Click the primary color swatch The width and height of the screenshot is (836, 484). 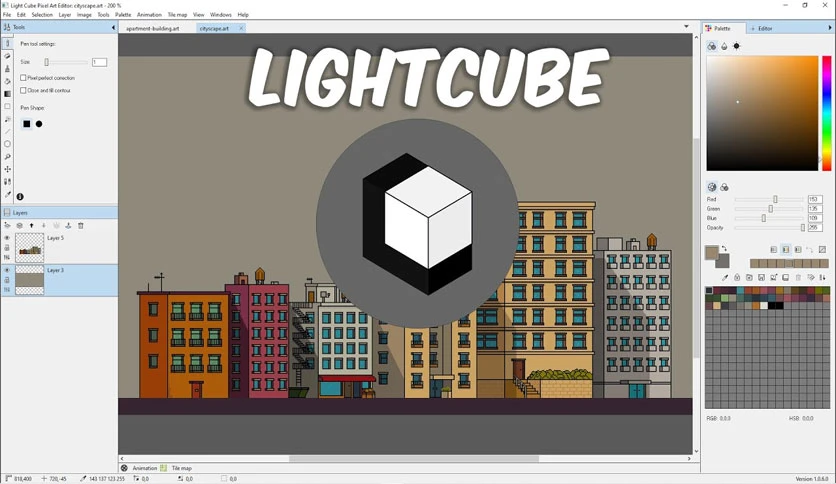click(x=712, y=253)
